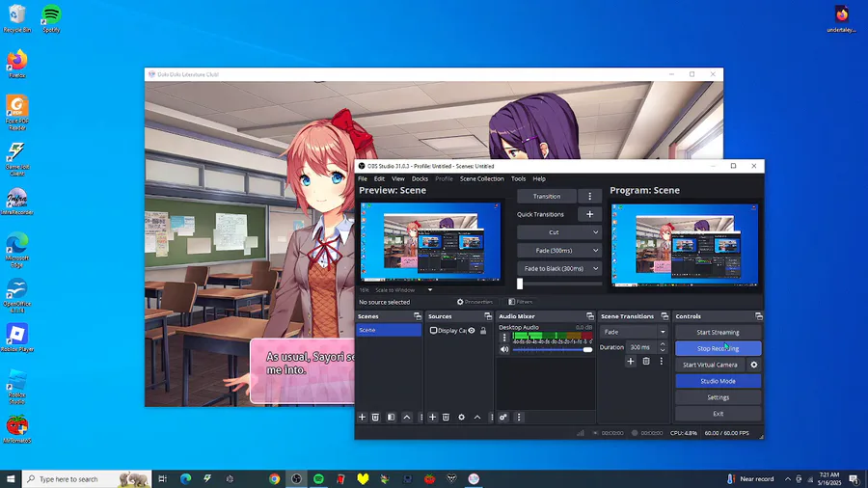
Task: Open OBS Settings from Controls
Action: point(718,397)
